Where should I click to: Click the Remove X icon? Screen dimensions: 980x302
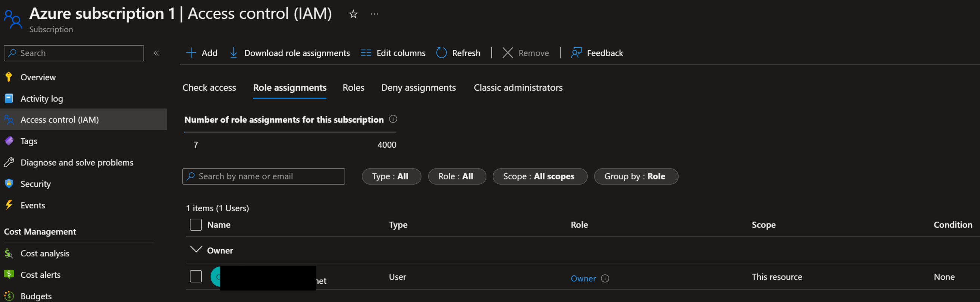coord(508,53)
